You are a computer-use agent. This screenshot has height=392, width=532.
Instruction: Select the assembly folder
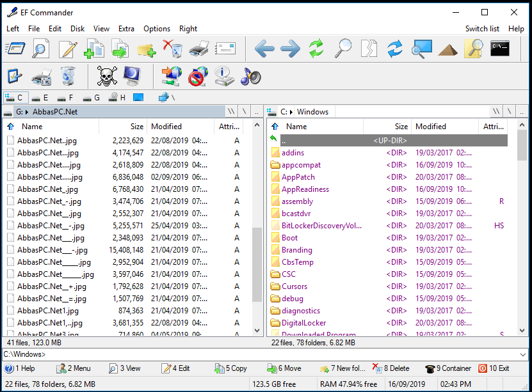297,201
